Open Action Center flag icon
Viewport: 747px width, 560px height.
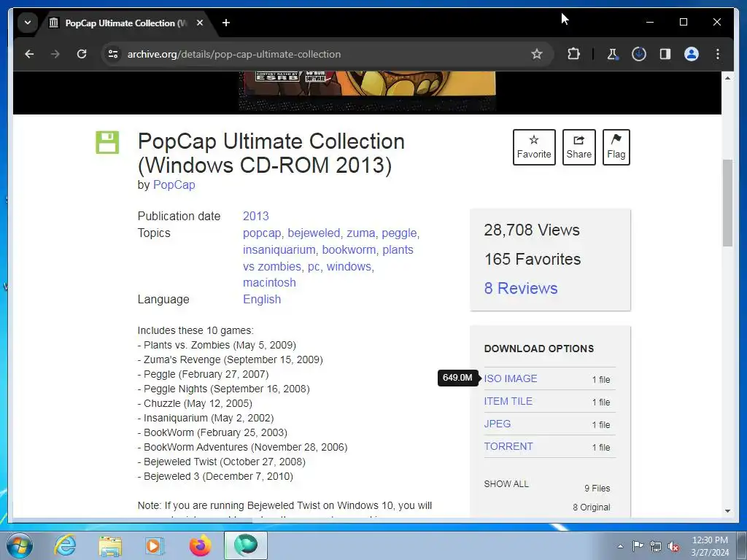tap(638, 546)
